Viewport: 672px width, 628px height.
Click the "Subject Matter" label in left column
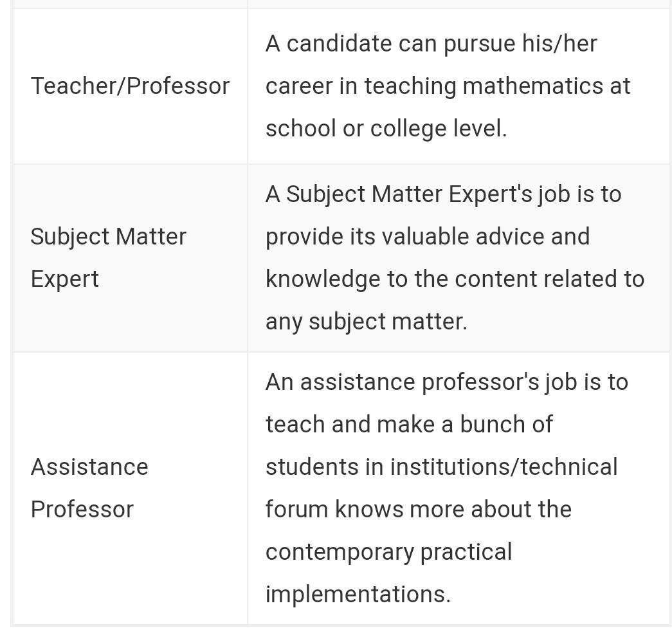pos(108,237)
